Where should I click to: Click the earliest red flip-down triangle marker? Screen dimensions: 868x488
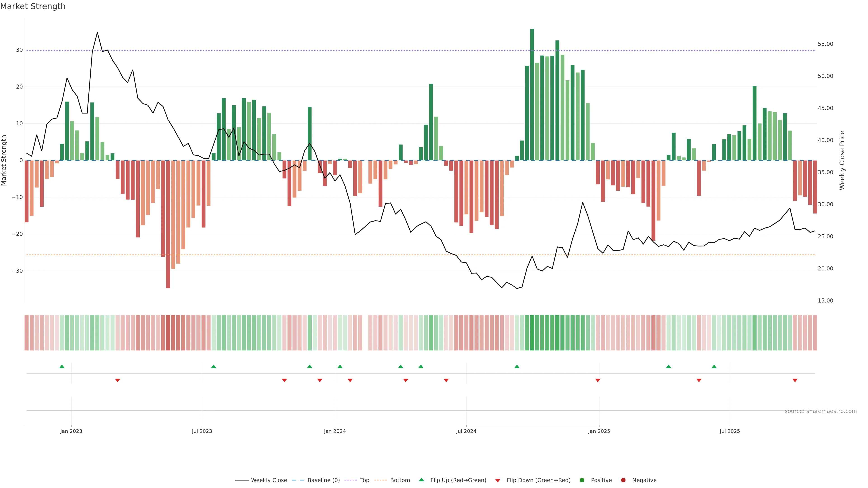118,380
